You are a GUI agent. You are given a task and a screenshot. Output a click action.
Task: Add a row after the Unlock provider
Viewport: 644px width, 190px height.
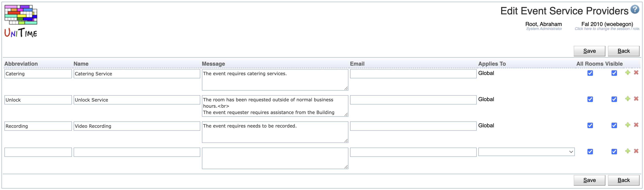(628, 99)
